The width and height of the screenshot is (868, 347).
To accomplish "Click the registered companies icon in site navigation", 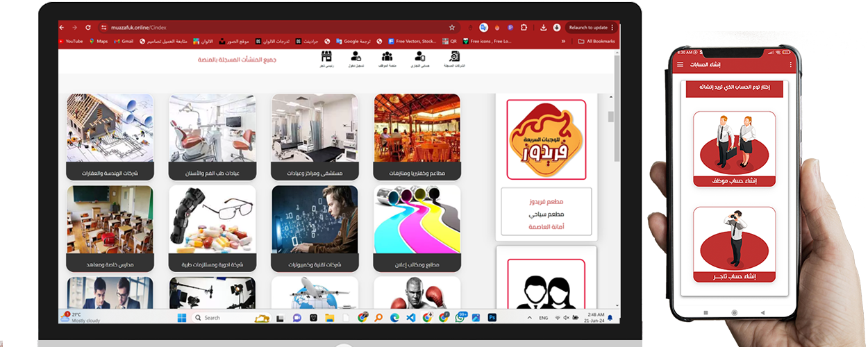I will click(454, 58).
